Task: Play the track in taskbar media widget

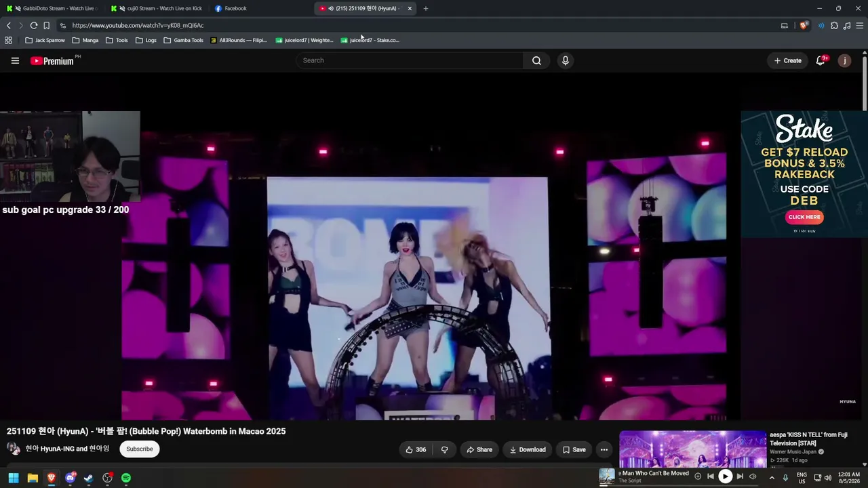Action: click(x=725, y=476)
